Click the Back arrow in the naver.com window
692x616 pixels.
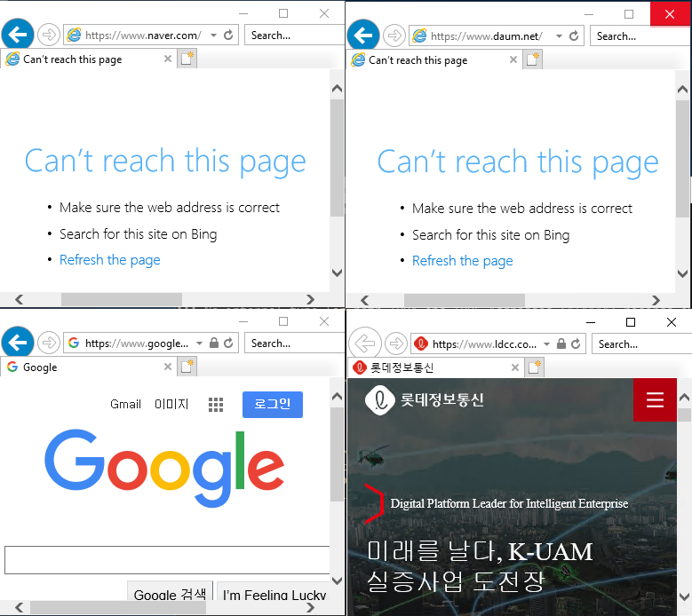point(18,34)
